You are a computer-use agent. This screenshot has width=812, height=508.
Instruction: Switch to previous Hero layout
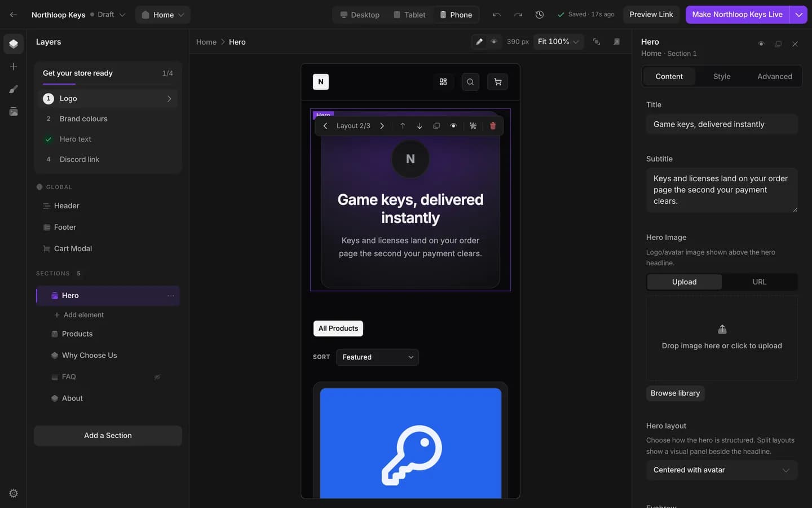(325, 126)
